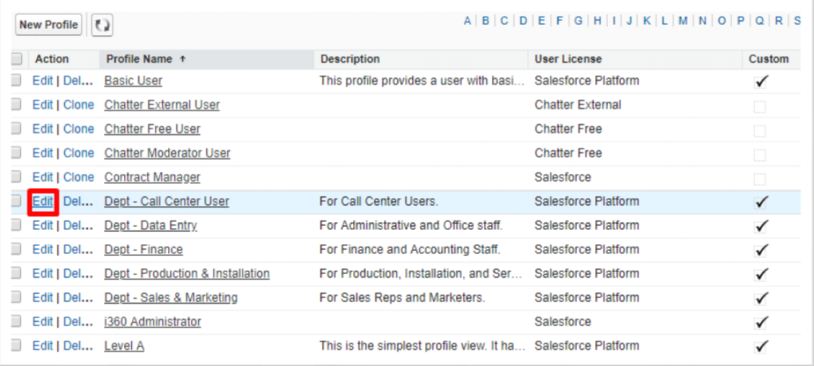Open the Chatter External User profile

pos(162,105)
